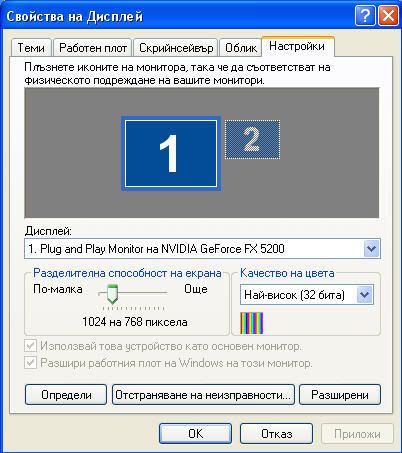Screen dimensions: 402x453
Task: Switch to the Скрийнсейвър tab
Action: click(x=176, y=48)
